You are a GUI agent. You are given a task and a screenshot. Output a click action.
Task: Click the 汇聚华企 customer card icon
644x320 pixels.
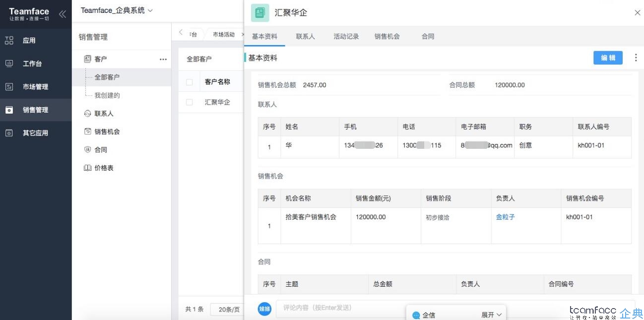point(260,13)
